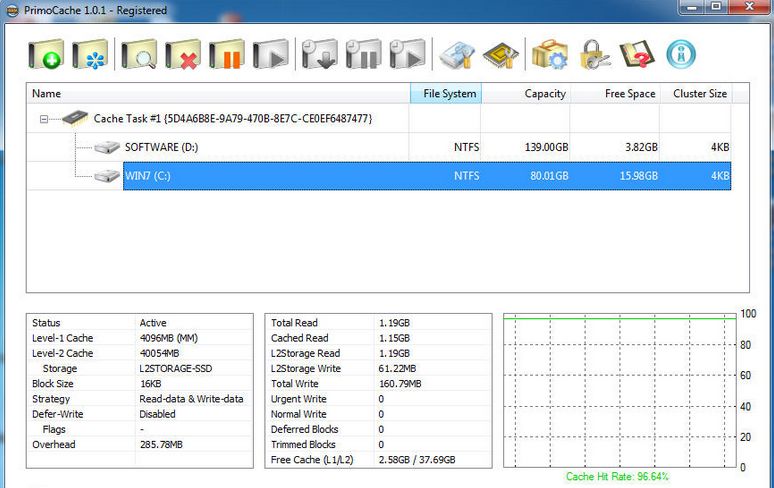This screenshot has height=488, width=774.
Task: Click the magnifier view cache task icon
Action: coord(139,54)
